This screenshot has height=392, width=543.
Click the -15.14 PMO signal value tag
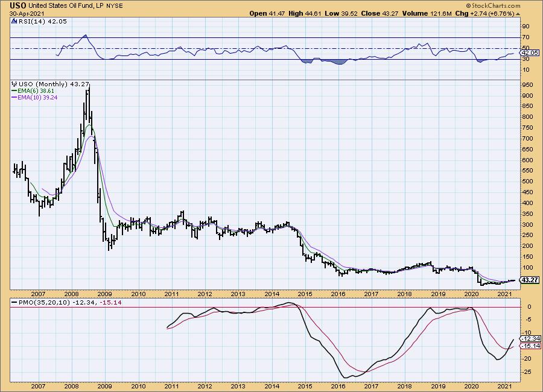click(x=530, y=346)
